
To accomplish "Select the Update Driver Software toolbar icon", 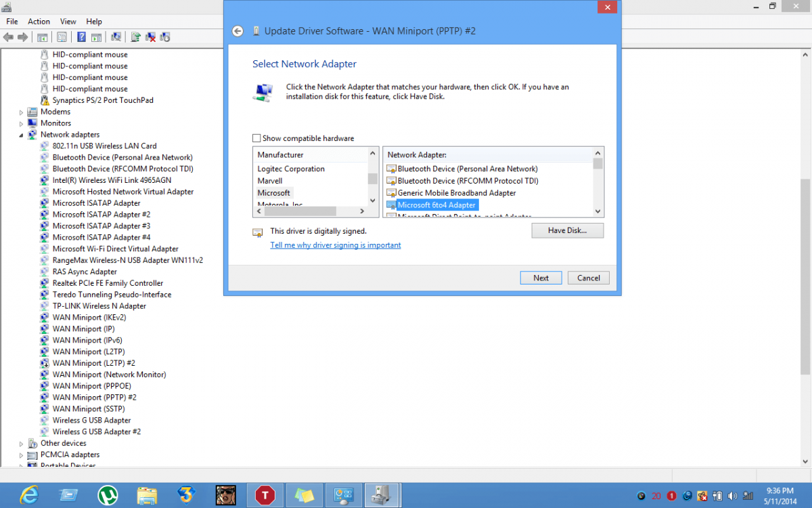I will click(x=136, y=37).
